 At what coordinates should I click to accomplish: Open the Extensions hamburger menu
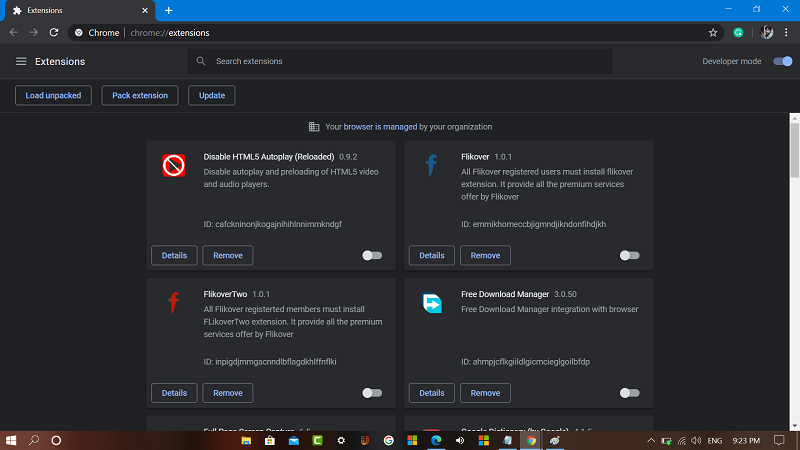point(21,61)
